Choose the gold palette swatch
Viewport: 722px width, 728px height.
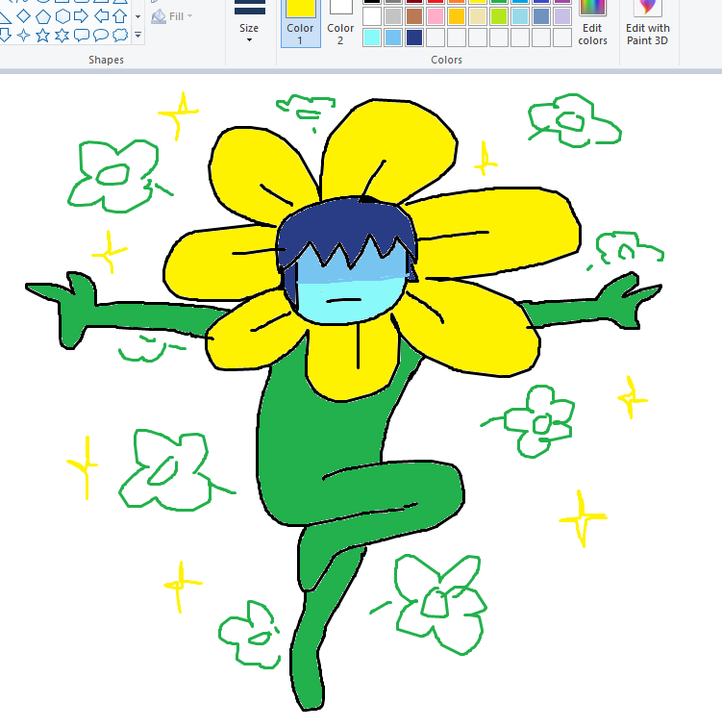tap(457, 16)
